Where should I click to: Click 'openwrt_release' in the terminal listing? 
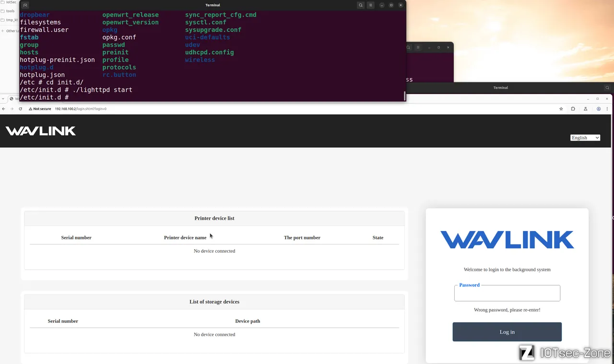tap(130, 15)
